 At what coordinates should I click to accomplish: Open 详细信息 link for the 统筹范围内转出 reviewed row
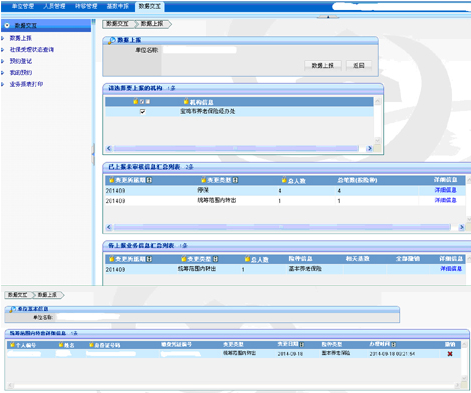point(445,200)
